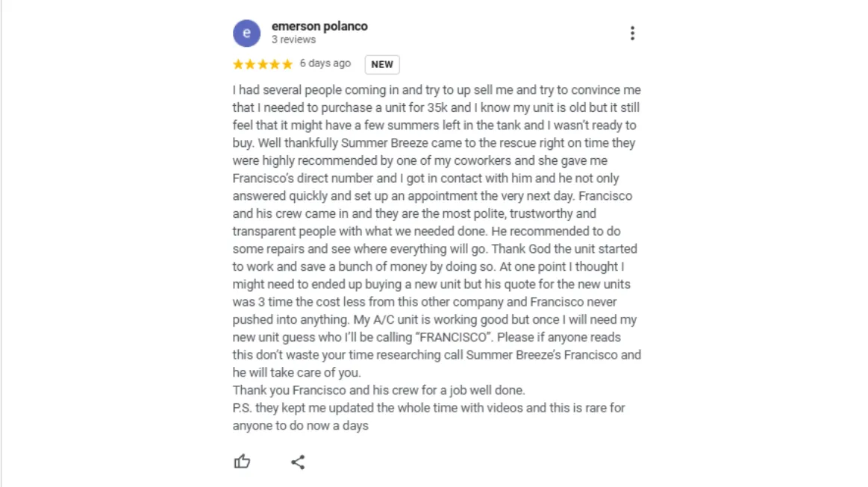Open emerson polanco's round avatar icon

point(246,34)
